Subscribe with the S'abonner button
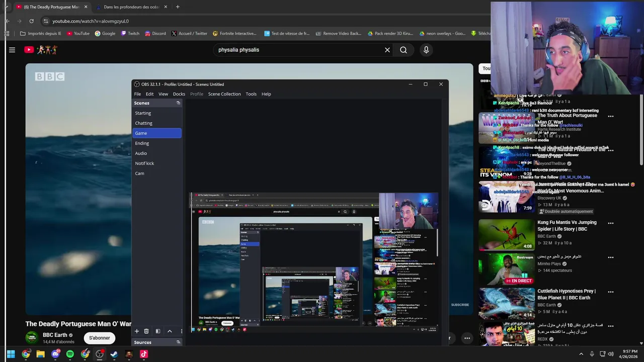The image size is (644, 362). tap(99, 338)
